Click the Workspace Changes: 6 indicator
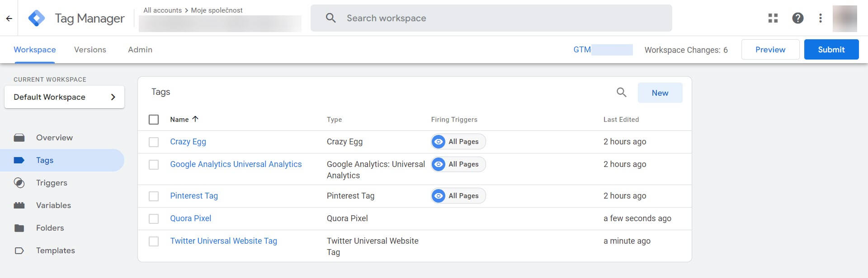 [x=686, y=50]
